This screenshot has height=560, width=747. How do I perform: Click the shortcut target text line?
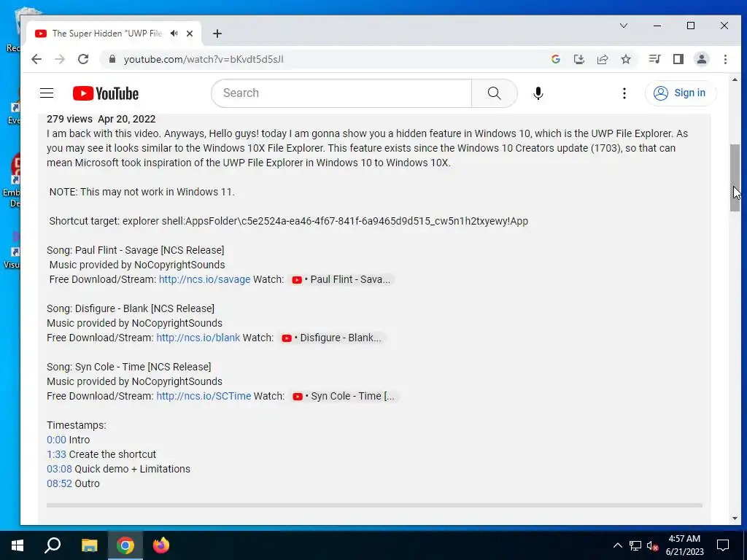point(289,221)
